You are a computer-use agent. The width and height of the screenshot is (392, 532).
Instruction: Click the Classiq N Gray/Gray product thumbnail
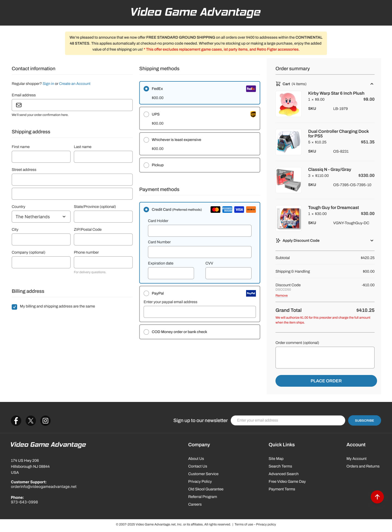[x=289, y=180]
